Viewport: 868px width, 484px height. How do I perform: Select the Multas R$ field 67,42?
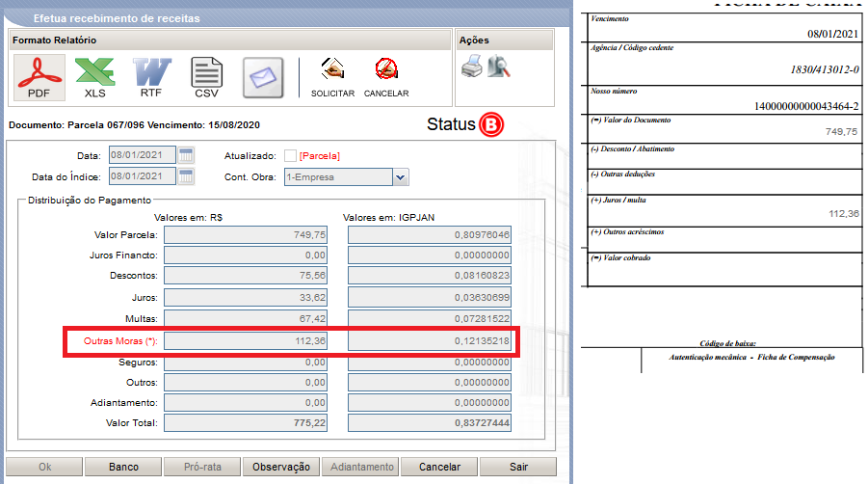click(x=246, y=318)
